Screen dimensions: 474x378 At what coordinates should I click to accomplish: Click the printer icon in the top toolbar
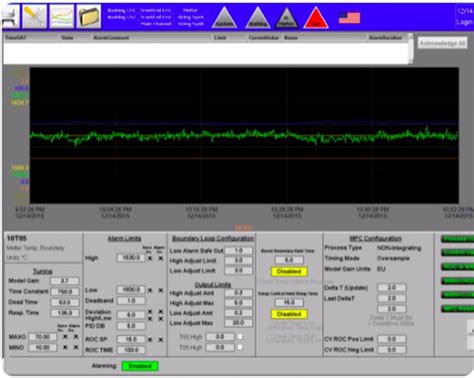[10, 16]
